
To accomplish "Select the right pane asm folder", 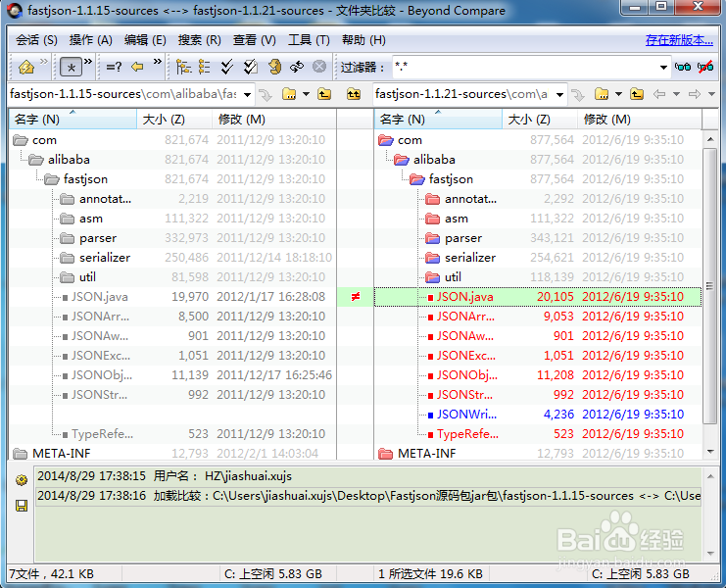I will (x=456, y=219).
